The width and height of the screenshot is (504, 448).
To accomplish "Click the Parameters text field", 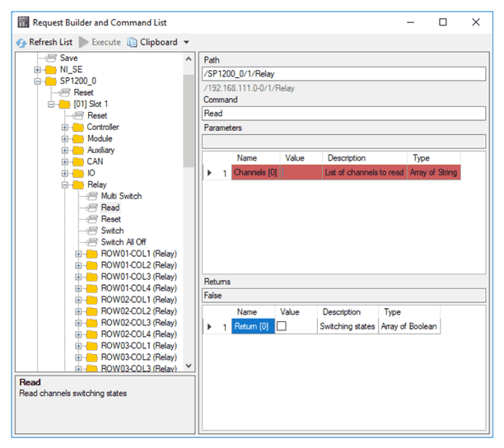I will point(343,142).
